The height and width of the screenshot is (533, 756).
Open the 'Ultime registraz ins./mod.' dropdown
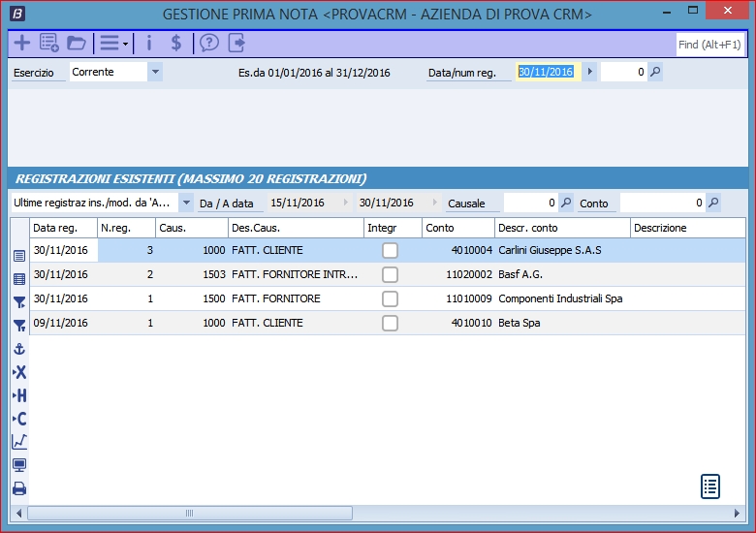click(186, 203)
